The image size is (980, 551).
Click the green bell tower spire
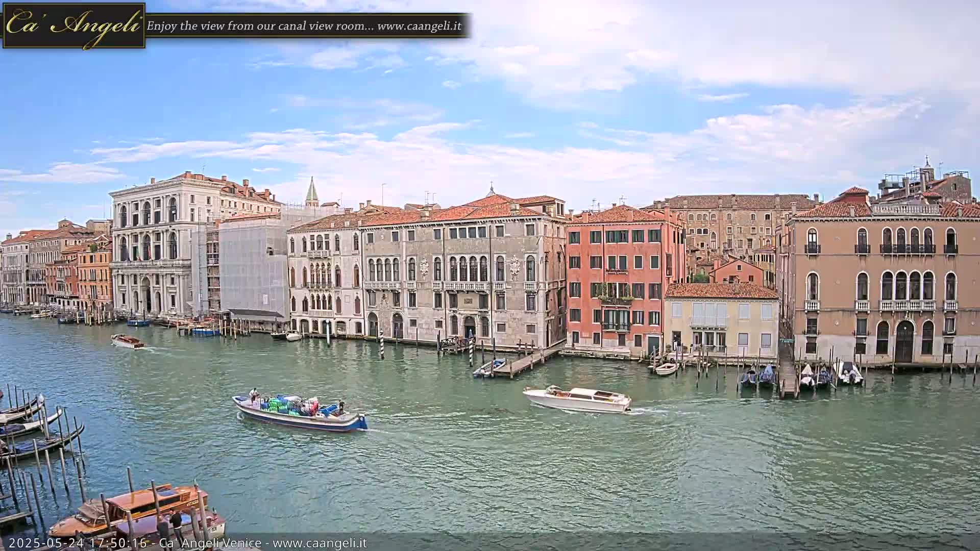pyautogui.click(x=311, y=191)
